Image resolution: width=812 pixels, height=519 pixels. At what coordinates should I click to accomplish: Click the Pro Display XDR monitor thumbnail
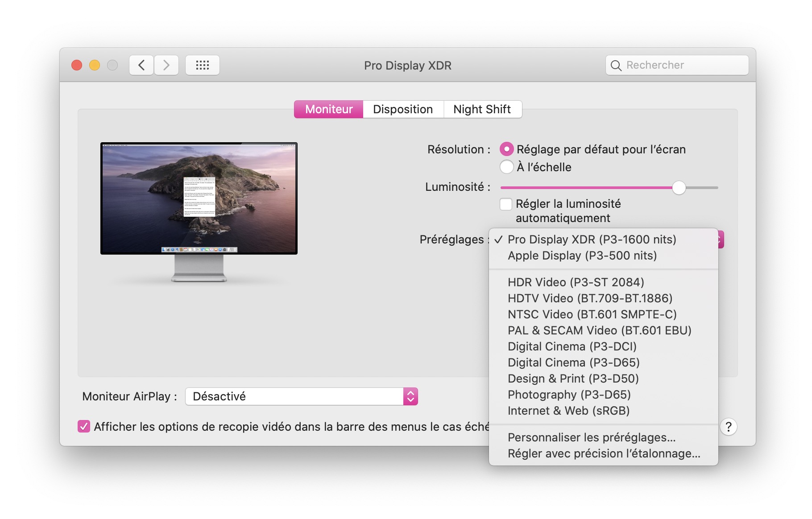tap(199, 212)
